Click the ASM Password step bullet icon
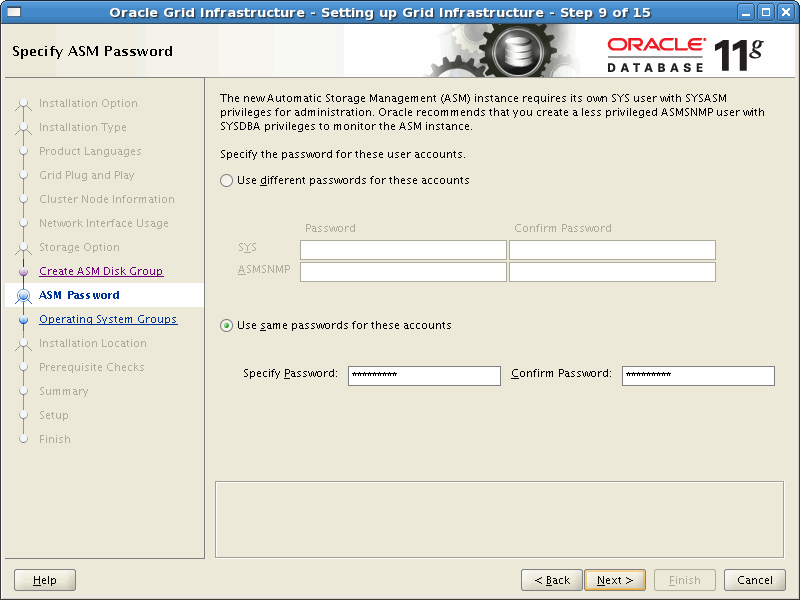 coord(23,295)
